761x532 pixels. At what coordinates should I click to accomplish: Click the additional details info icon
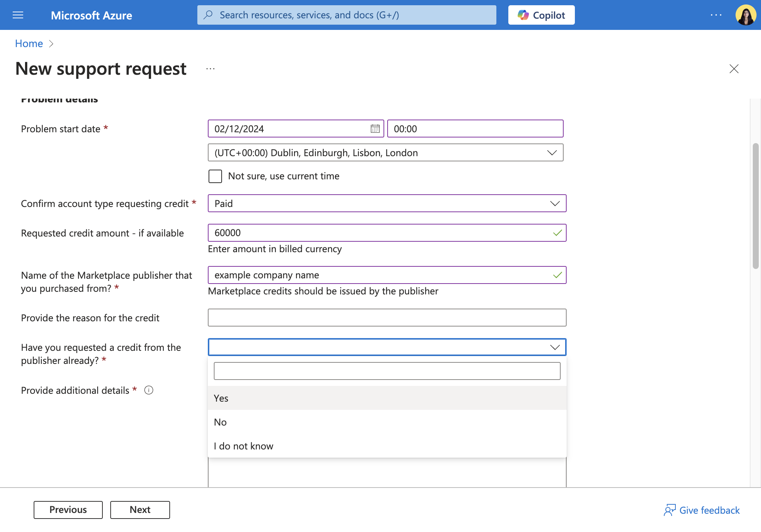click(x=149, y=390)
